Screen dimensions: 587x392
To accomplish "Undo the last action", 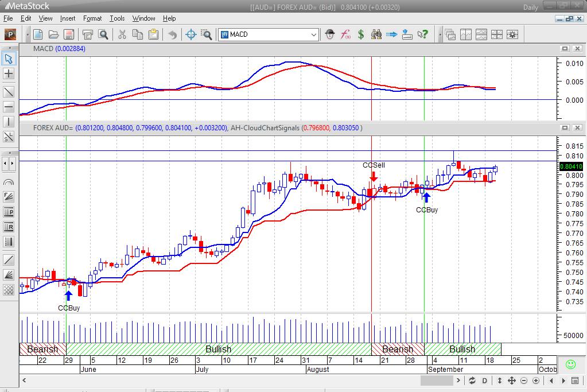I will pyautogui.click(x=172, y=34).
